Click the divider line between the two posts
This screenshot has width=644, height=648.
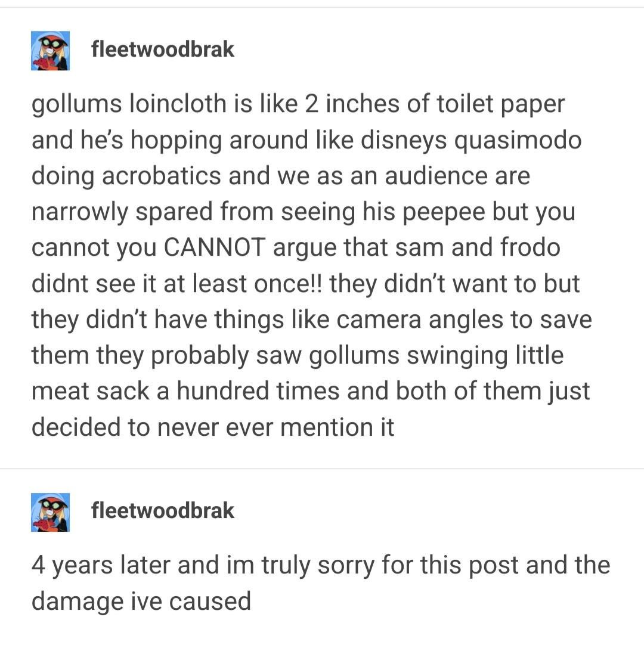(322, 469)
